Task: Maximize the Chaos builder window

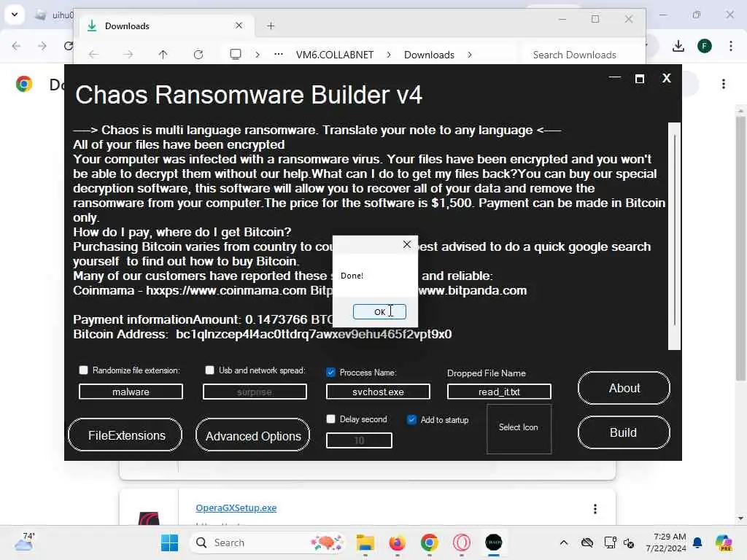Action: [x=640, y=79]
